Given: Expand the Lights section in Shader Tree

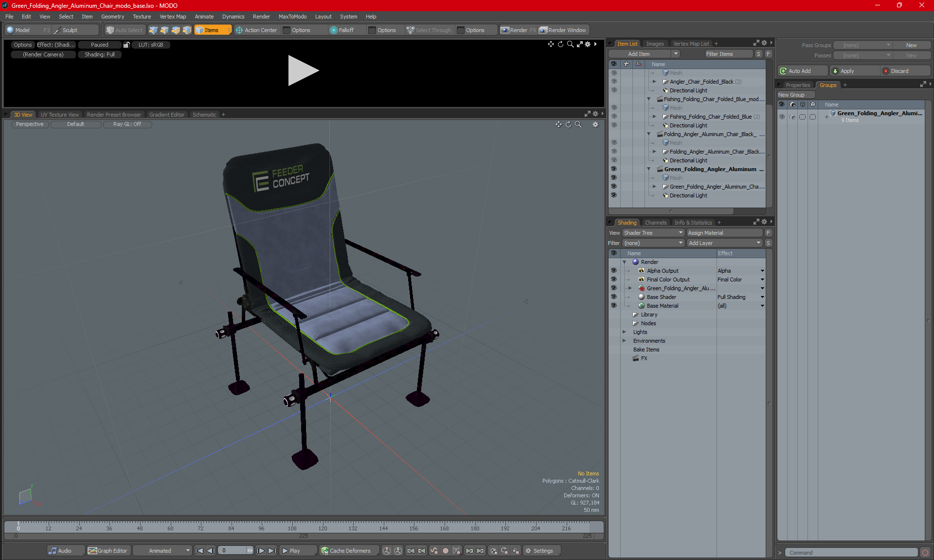Looking at the screenshot, I should point(625,332).
